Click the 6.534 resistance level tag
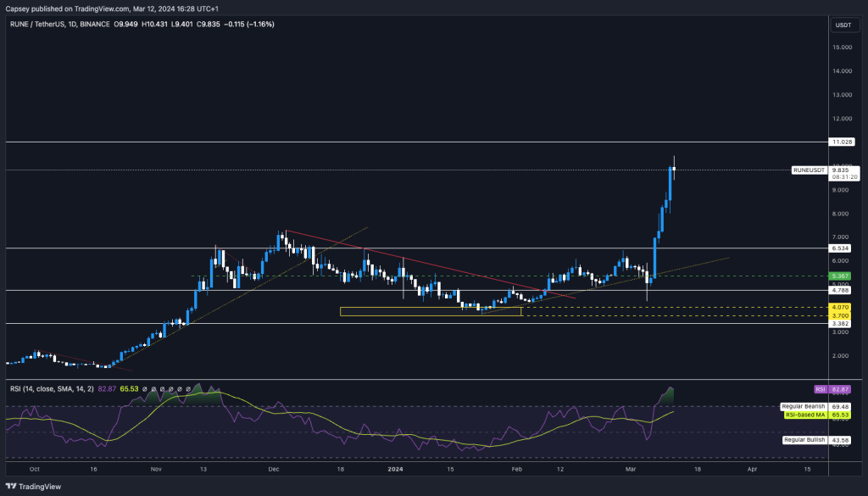 point(843,248)
